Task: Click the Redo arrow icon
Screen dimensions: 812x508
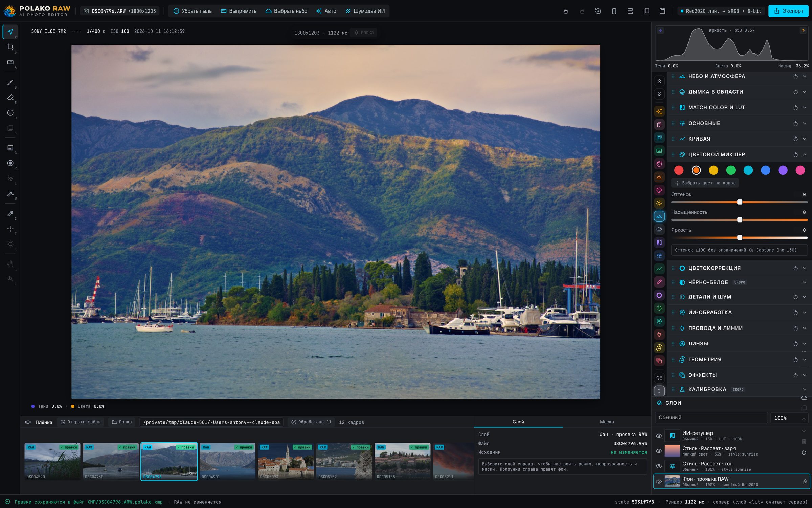Action: coord(582,11)
